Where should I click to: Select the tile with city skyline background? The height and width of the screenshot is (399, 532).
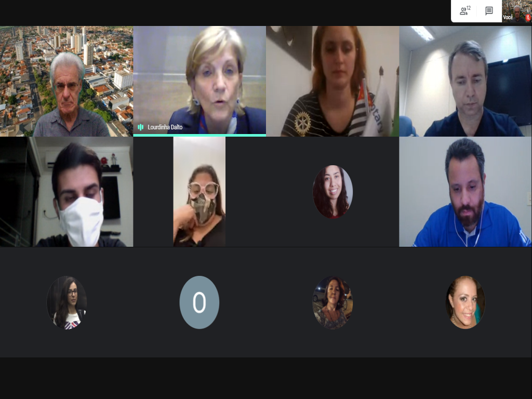click(66, 81)
